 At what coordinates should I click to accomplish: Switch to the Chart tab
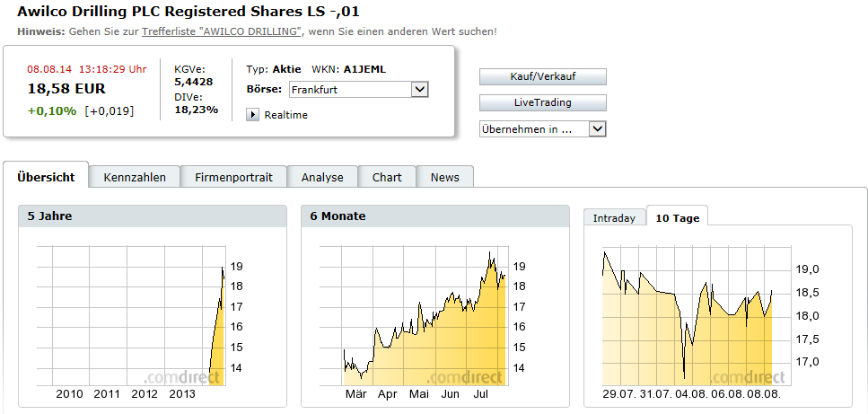[387, 177]
